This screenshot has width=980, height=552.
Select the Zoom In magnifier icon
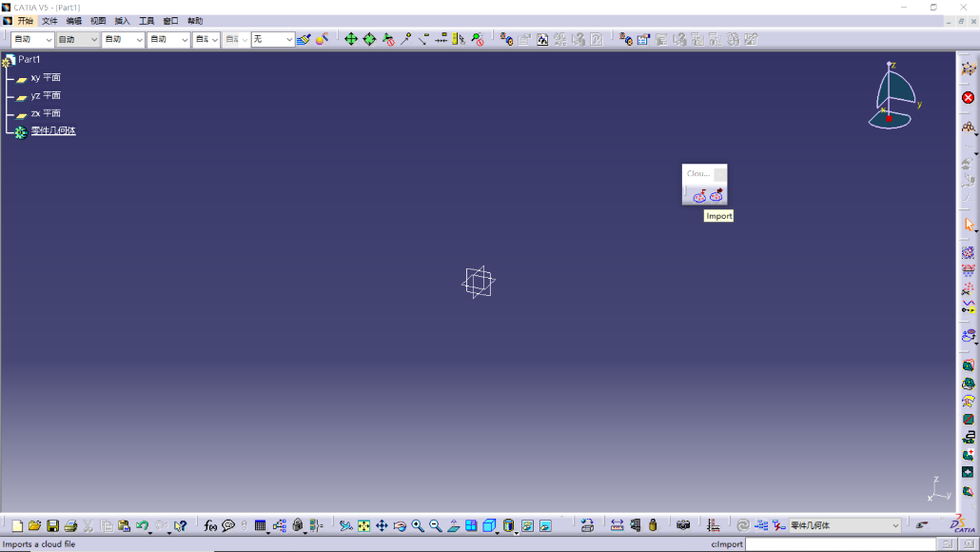pos(418,525)
